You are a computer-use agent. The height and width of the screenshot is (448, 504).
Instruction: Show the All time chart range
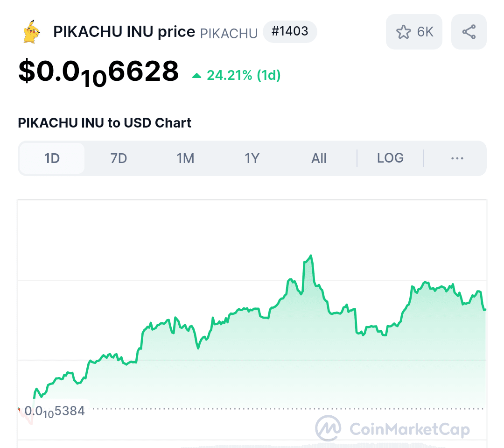pyautogui.click(x=319, y=158)
